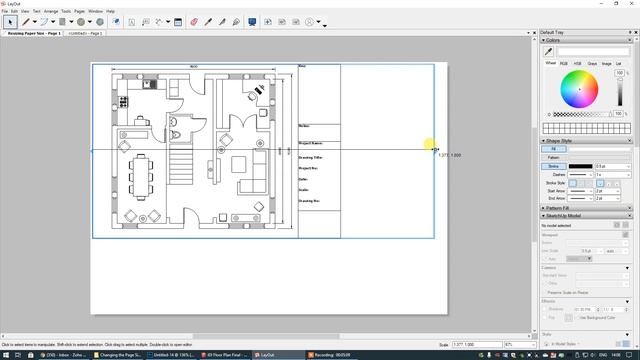The image size is (640, 360).
Task: Click the Colors panel eyedropper icon
Action: 548,51
